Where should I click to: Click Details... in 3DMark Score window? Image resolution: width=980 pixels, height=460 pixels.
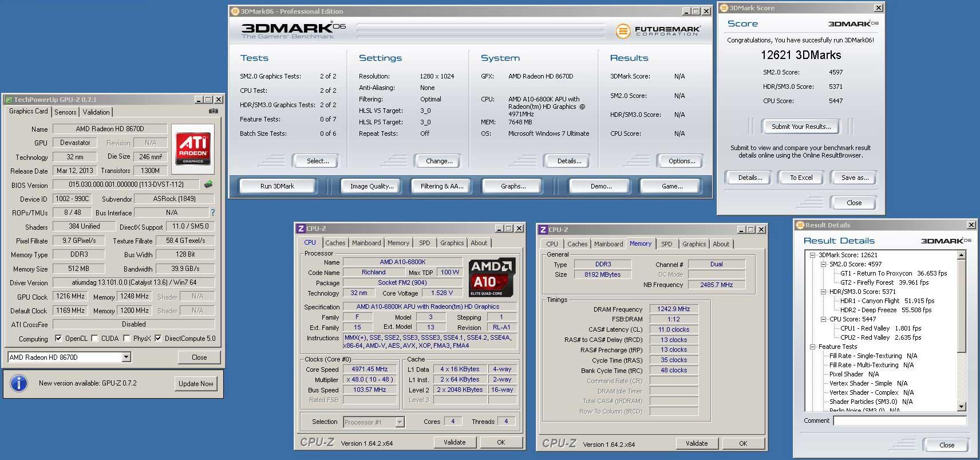750,178
